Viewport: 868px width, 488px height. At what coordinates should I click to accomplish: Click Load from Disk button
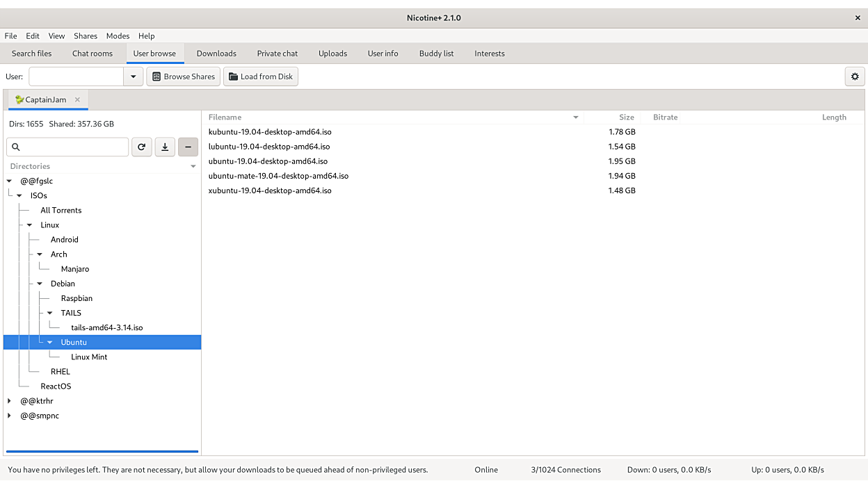[x=261, y=76]
